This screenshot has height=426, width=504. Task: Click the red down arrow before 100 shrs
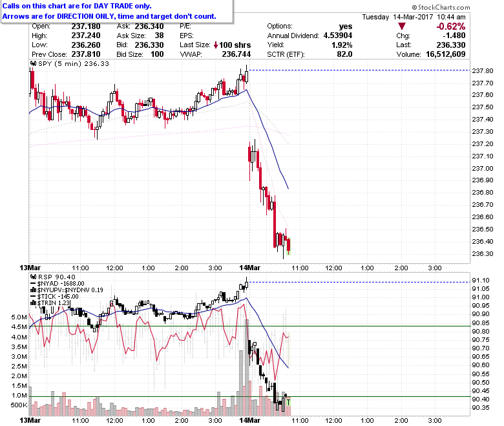coord(216,45)
